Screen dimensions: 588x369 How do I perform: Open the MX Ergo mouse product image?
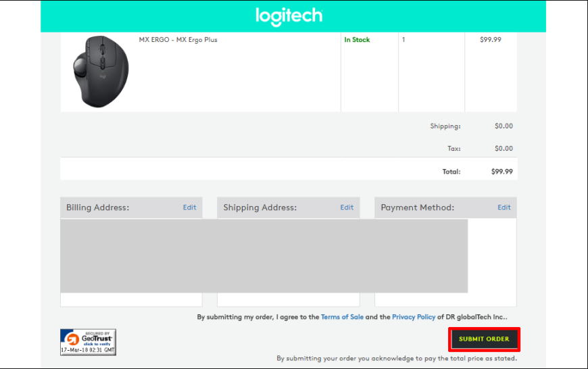pyautogui.click(x=101, y=72)
